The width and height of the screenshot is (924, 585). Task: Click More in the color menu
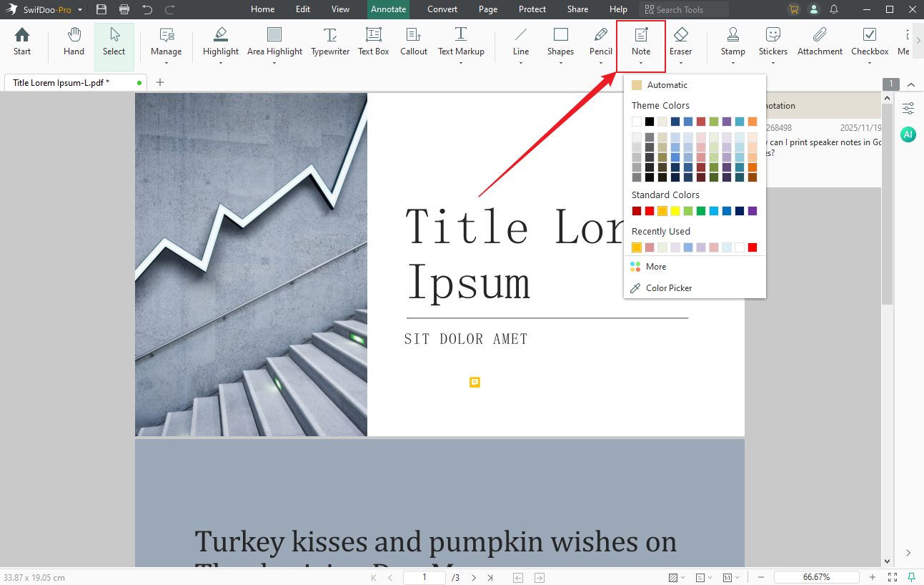(x=654, y=266)
